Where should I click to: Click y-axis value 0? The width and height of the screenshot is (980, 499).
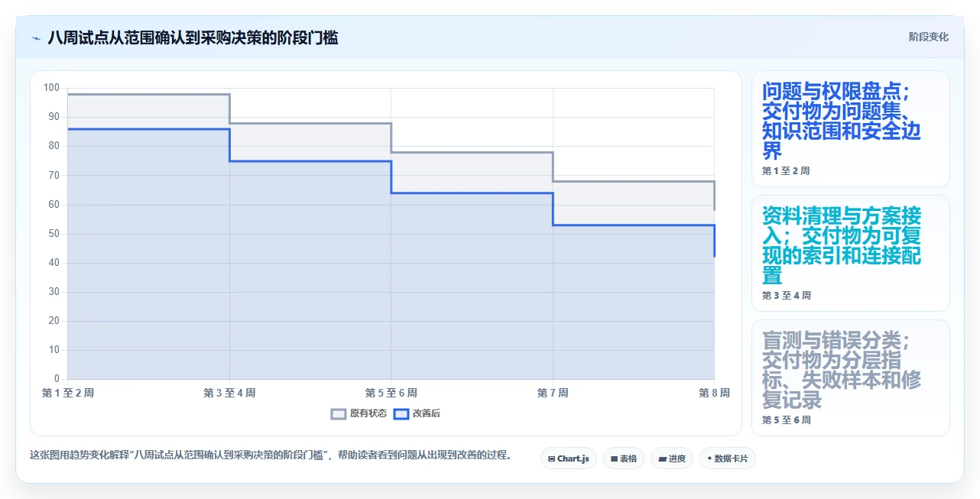coord(57,379)
